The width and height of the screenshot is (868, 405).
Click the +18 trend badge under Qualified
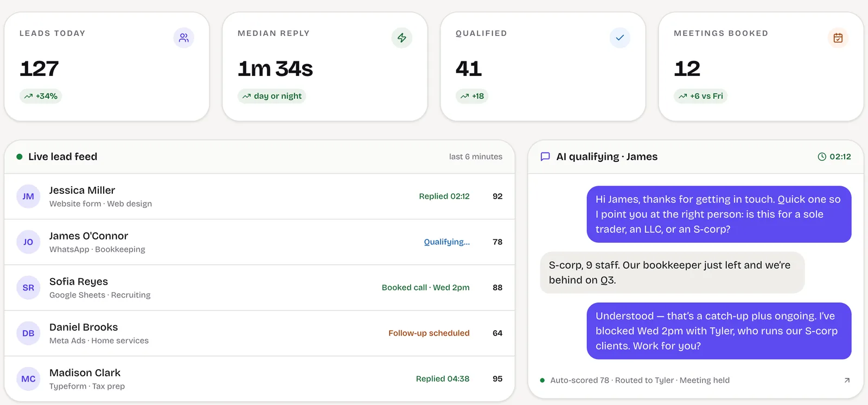tap(472, 96)
